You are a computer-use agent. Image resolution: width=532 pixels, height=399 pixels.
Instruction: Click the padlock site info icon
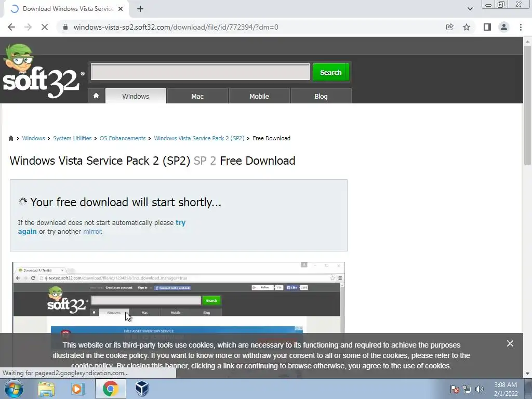pos(65,27)
